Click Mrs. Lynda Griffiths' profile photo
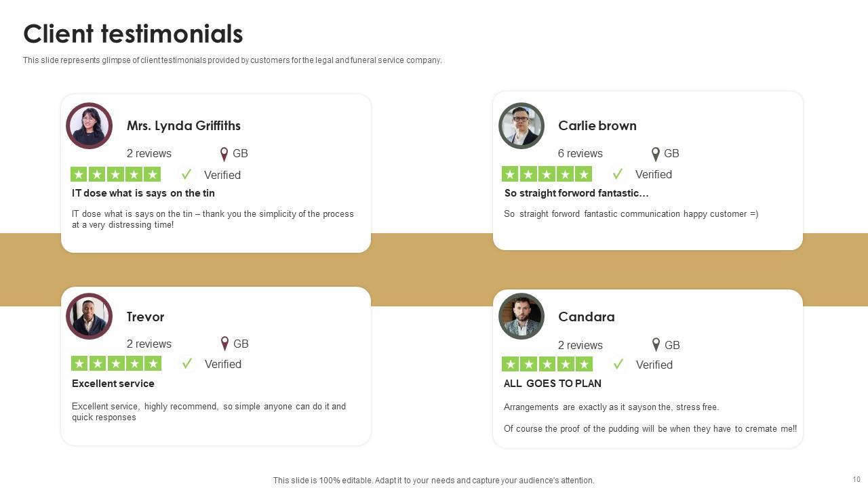This screenshot has width=868, height=488. click(89, 126)
